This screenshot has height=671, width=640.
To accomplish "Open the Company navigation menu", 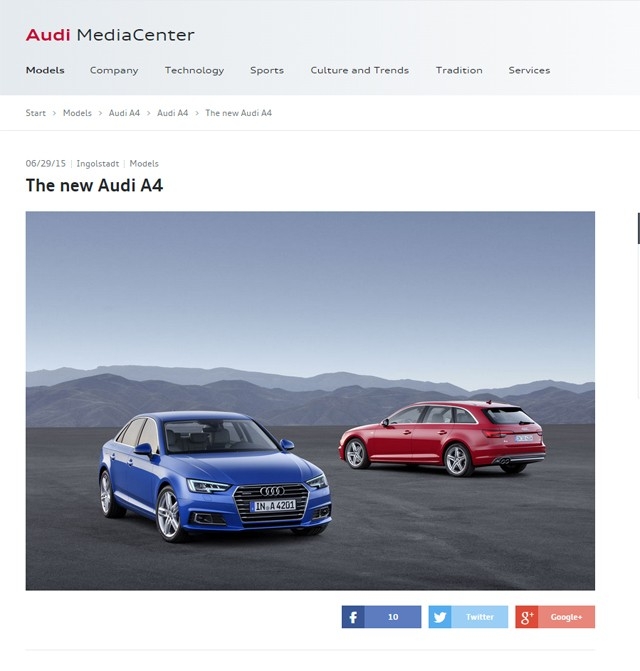I will [x=114, y=71].
